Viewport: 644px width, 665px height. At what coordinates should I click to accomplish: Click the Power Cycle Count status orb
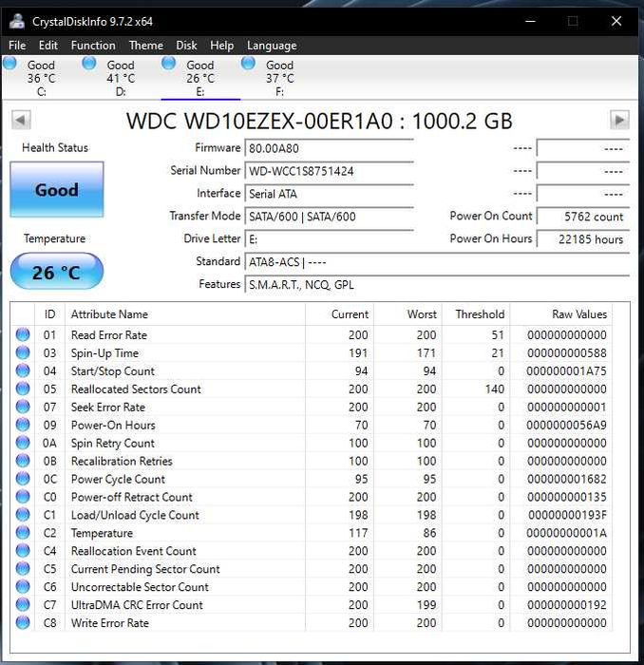23,479
